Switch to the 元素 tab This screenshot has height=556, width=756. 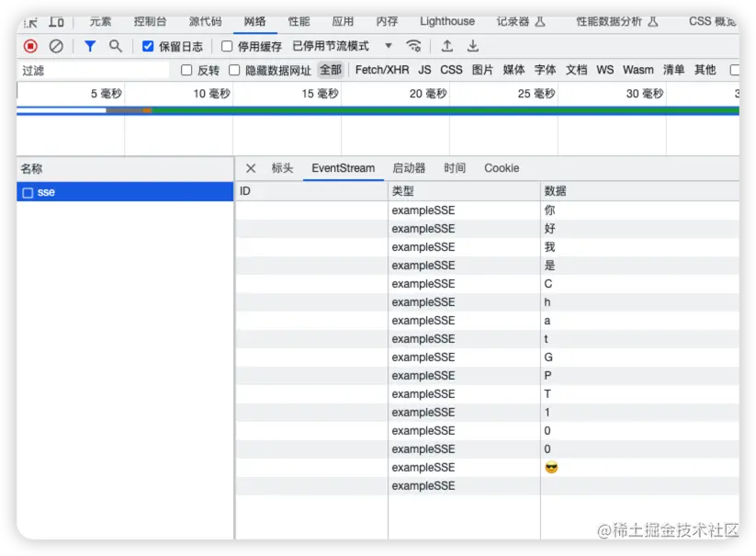pyautogui.click(x=100, y=22)
